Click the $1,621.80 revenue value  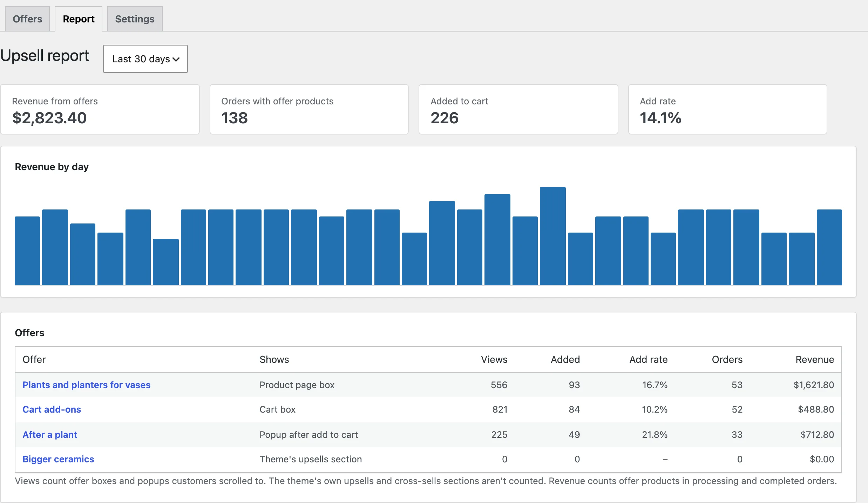pos(814,385)
